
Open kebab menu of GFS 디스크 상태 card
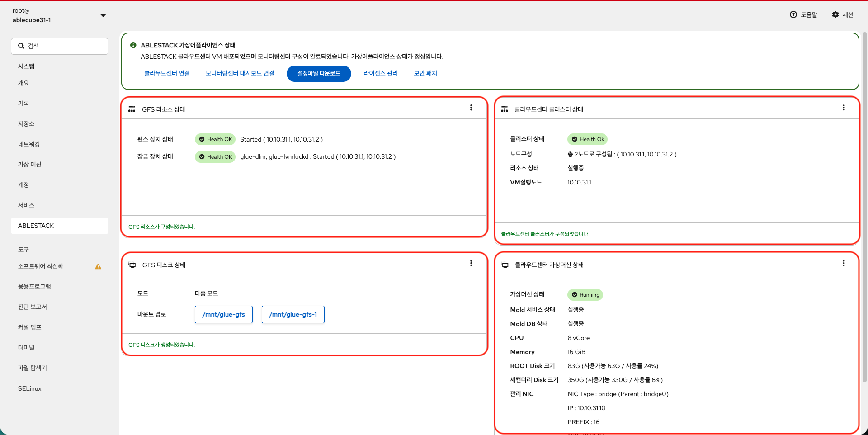coord(471,263)
